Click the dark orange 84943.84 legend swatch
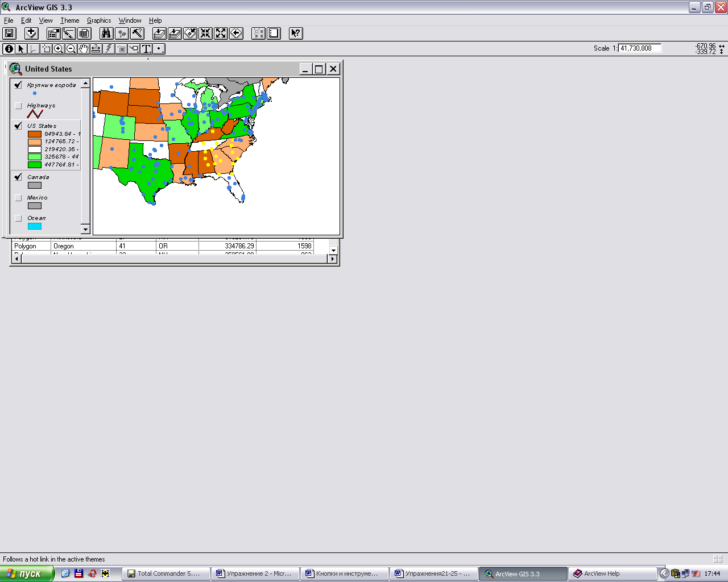The width and height of the screenshot is (728, 582). (x=35, y=134)
